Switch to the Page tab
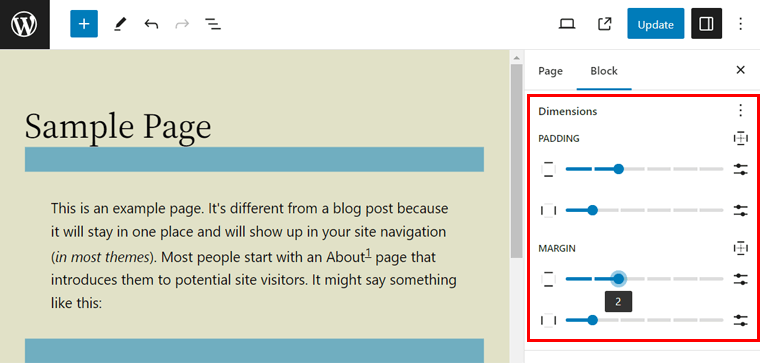Viewport: 760px width, 363px height. (x=550, y=71)
